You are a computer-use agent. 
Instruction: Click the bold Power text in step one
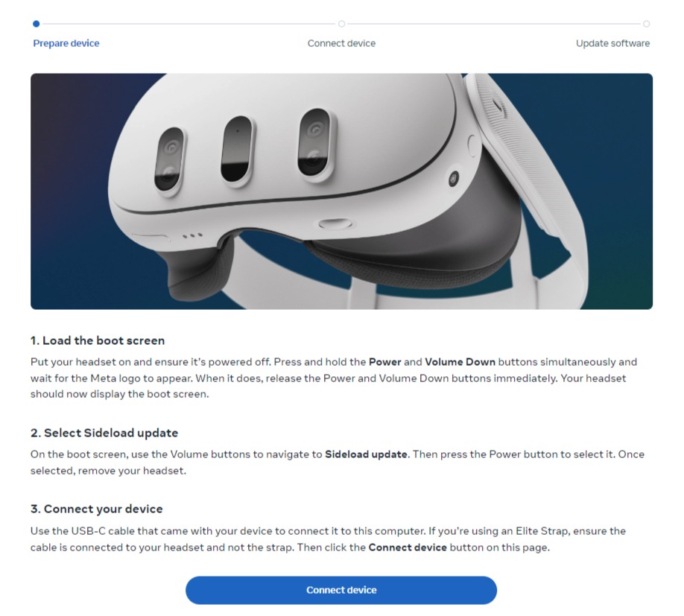pyautogui.click(x=384, y=362)
